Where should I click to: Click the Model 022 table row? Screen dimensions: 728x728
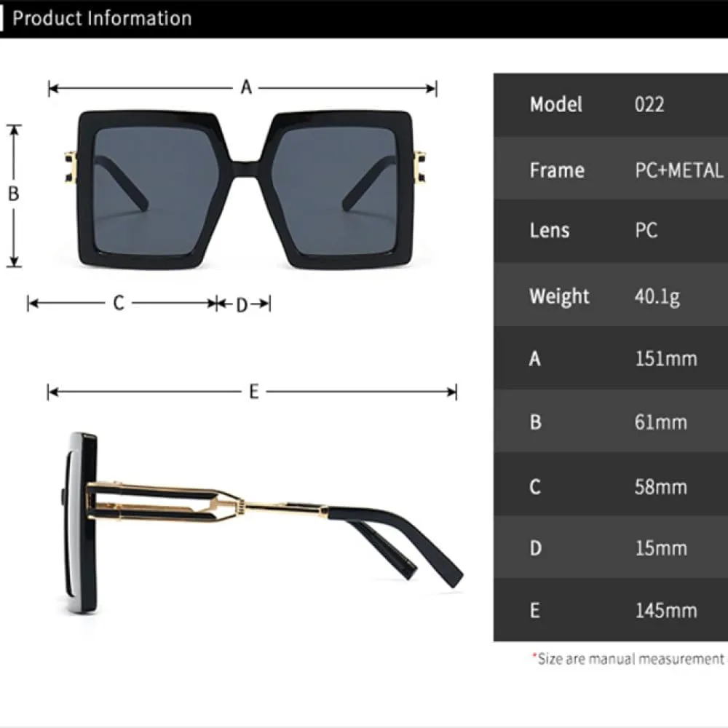pyautogui.click(x=611, y=104)
